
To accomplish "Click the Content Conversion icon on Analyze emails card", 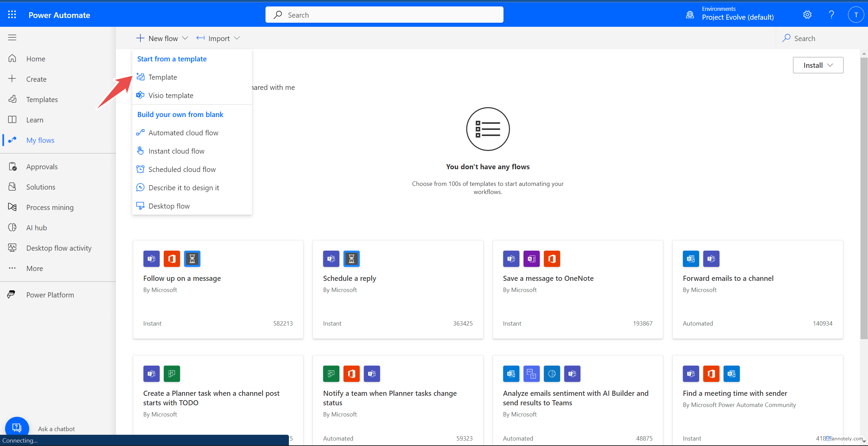I will pyautogui.click(x=532, y=374).
